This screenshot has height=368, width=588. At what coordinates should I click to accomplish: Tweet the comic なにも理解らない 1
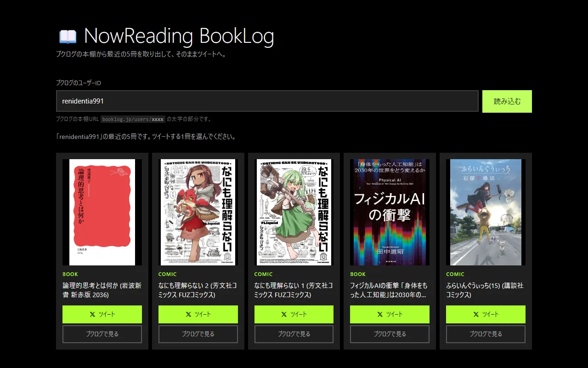(x=294, y=314)
